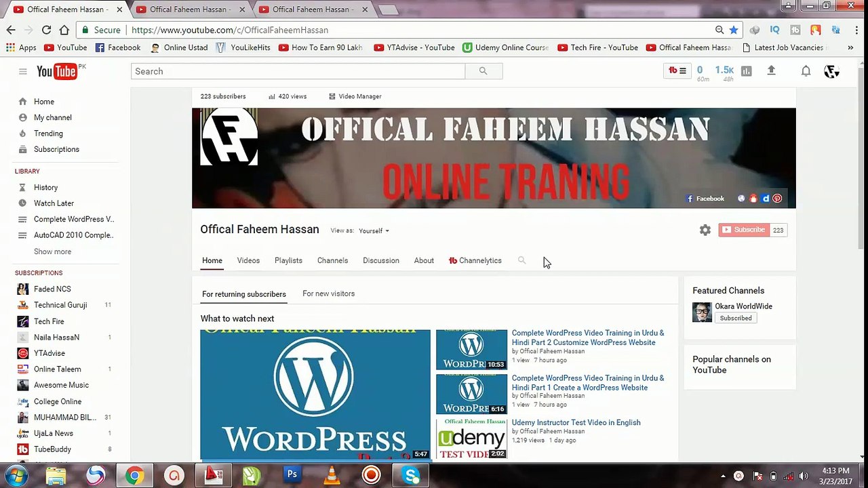Viewport: 868px width, 488px height.
Task: Open the Facebook link on the banner
Action: pos(705,199)
